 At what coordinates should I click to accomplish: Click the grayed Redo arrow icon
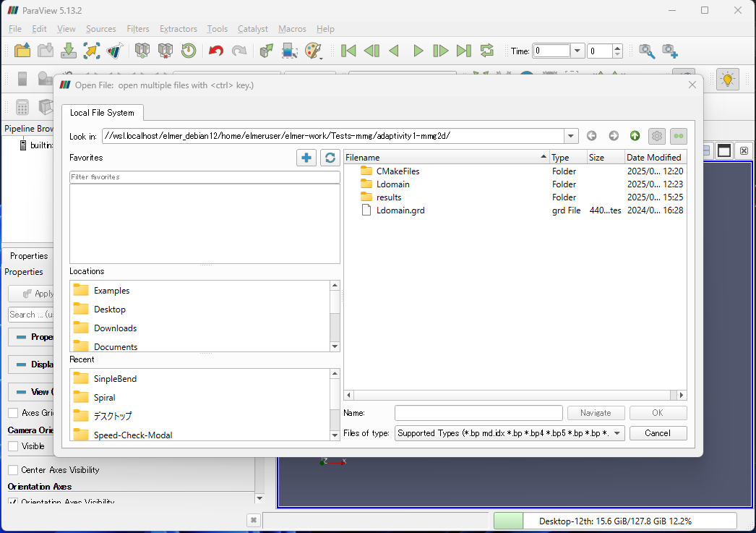point(239,51)
